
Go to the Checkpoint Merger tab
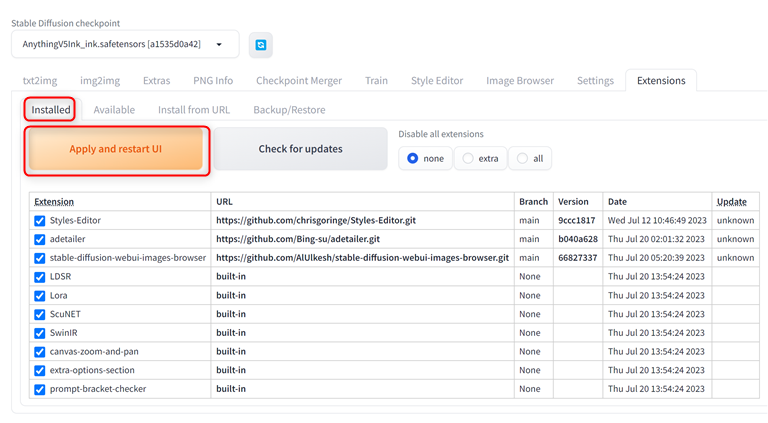[298, 81]
